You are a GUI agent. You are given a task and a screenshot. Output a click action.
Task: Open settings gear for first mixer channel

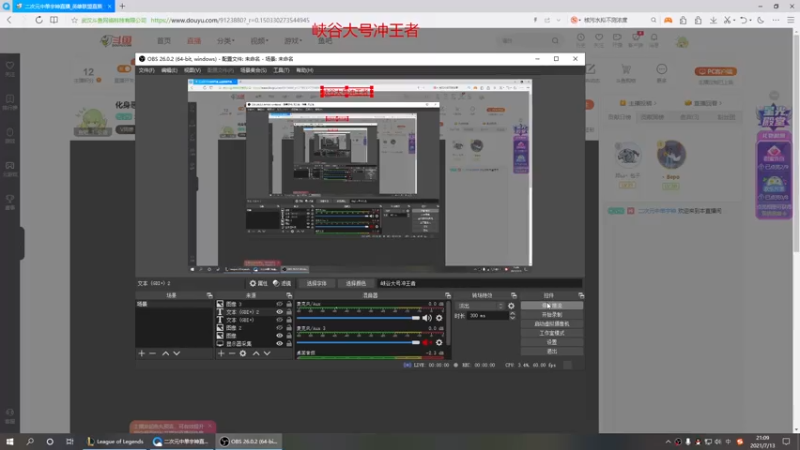pos(439,318)
